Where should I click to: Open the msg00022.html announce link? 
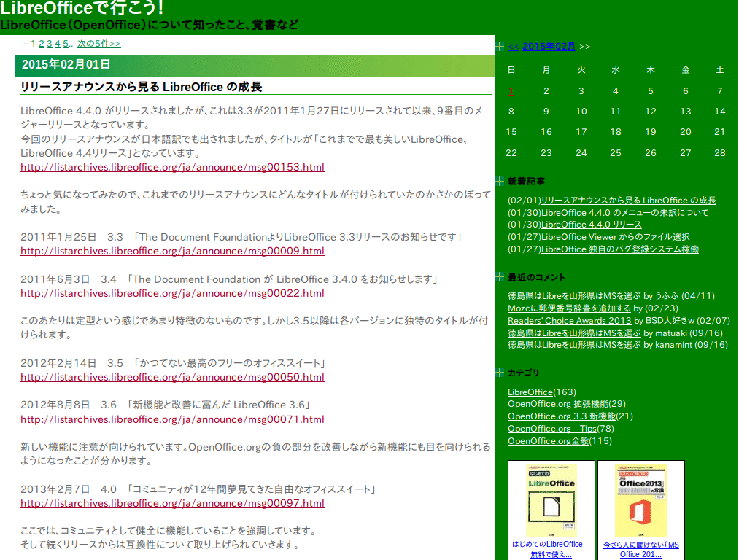[172, 293]
